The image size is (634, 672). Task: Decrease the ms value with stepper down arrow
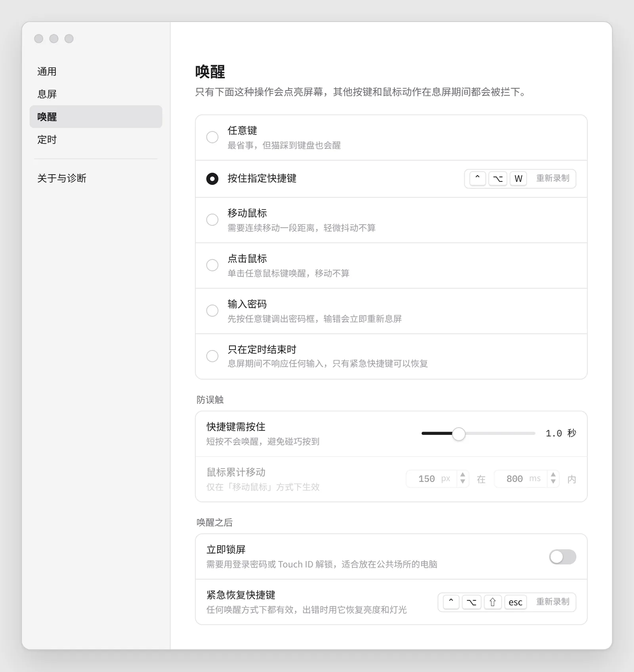(553, 482)
